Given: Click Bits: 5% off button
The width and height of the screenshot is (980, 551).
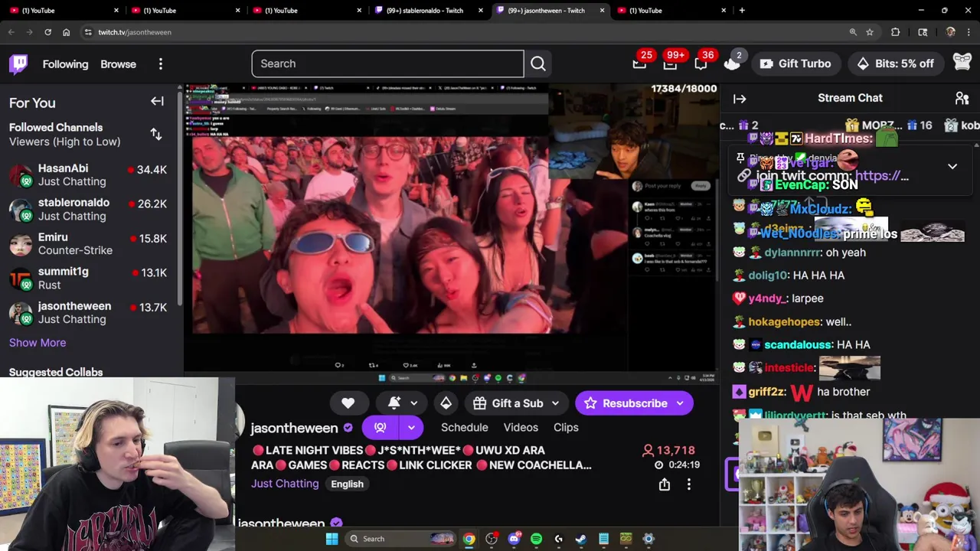Looking at the screenshot, I should [x=894, y=64].
